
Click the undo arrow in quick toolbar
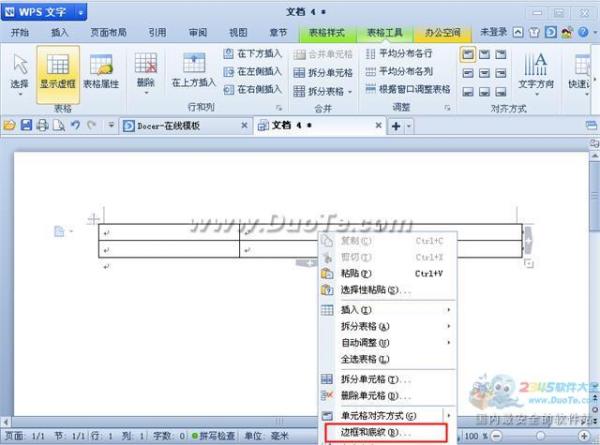(74, 126)
